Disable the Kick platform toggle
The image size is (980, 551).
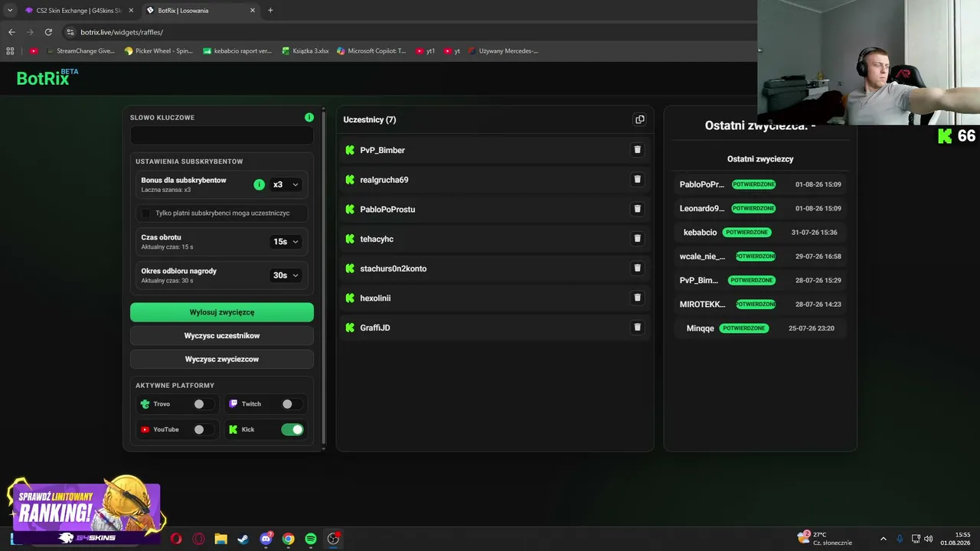[292, 429]
